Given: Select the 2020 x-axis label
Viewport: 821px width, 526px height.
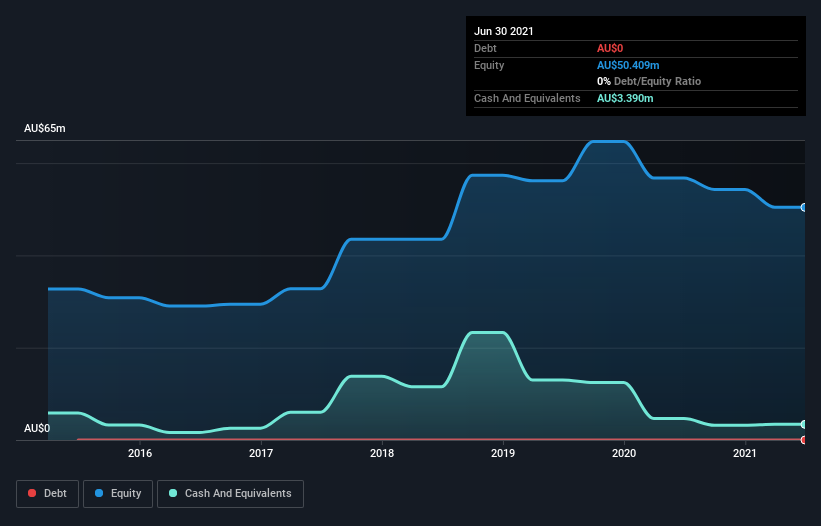Looking at the screenshot, I should pyautogui.click(x=624, y=453).
